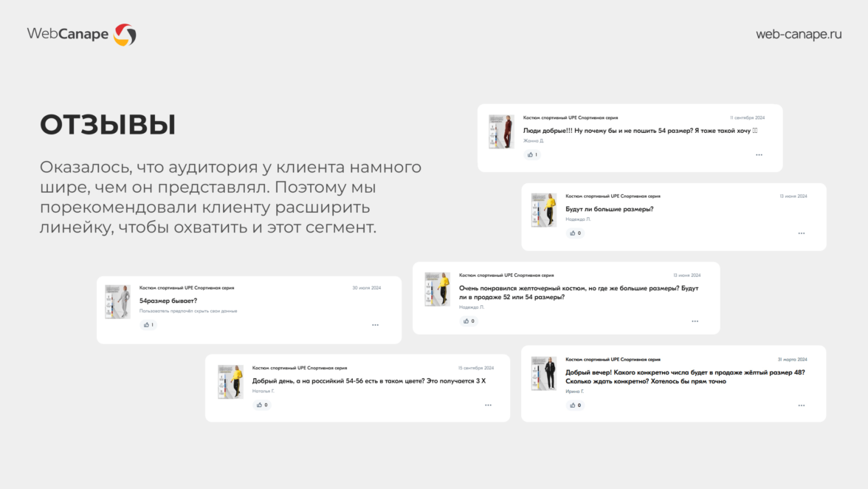Viewport: 868px width, 489px height.
Task: Click the date "31 марта 2024"
Action: (x=792, y=360)
